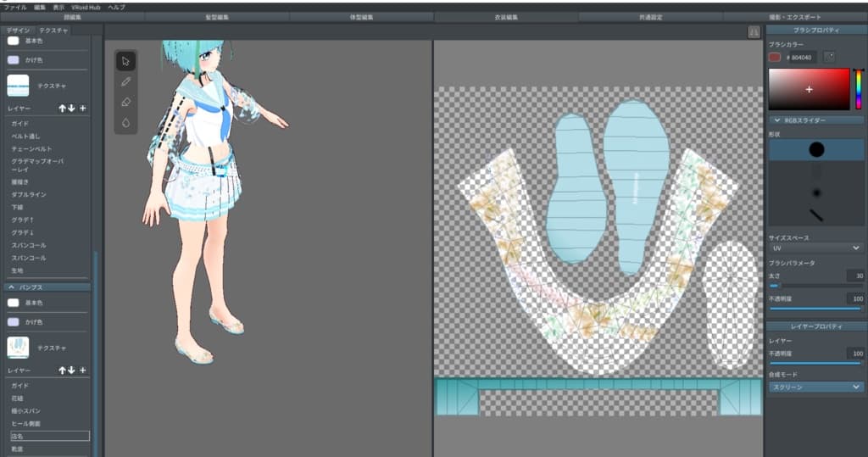Add a new layer in the パンプス section

pyautogui.click(x=82, y=371)
